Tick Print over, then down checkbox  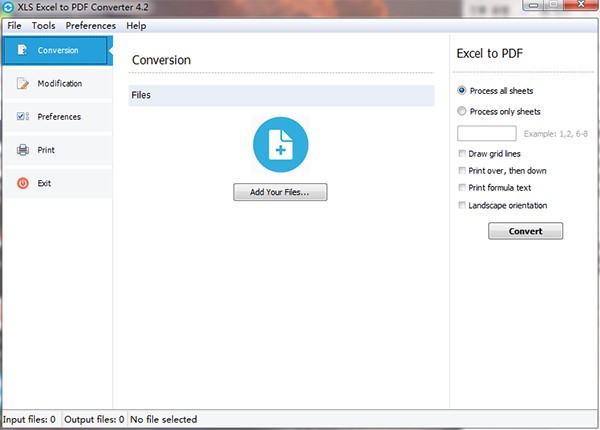[x=462, y=171]
